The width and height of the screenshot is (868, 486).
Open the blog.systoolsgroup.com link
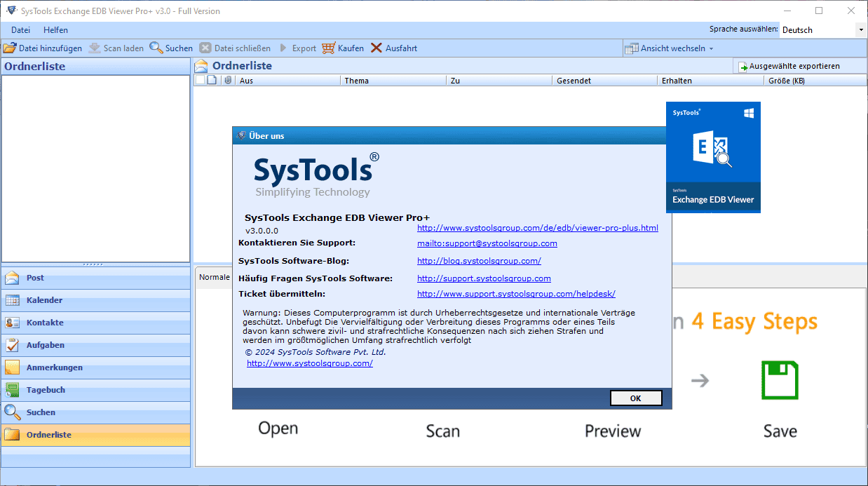479,261
